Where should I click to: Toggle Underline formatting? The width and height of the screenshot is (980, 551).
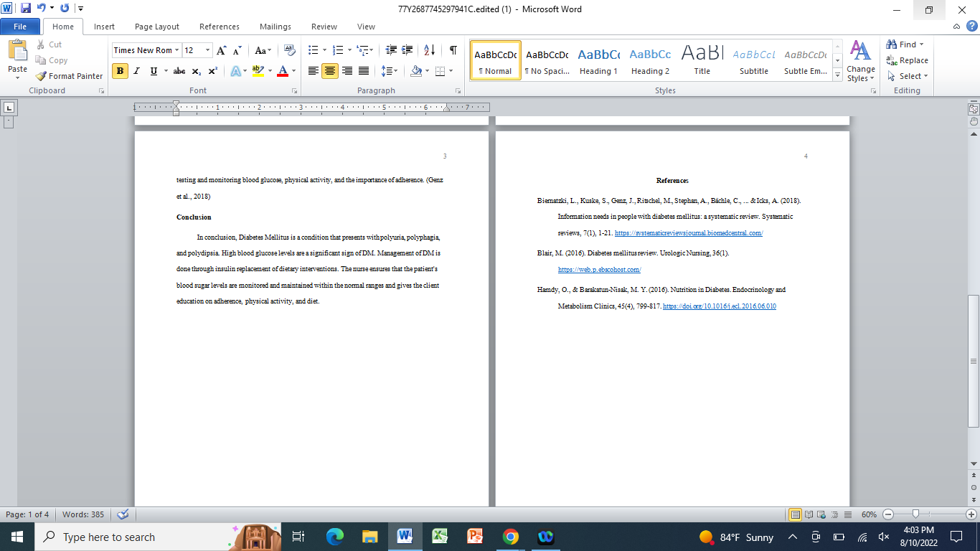coord(154,71)
